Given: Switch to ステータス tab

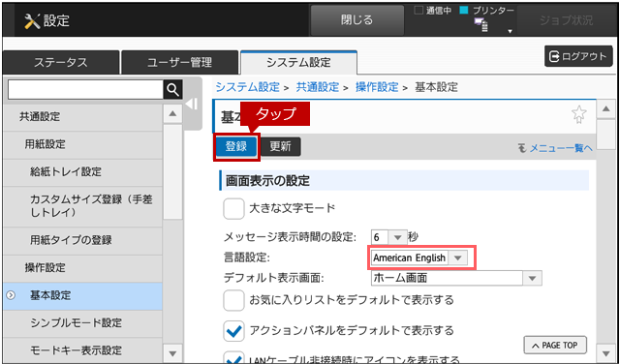Looking at the screenshot, I should pos(61,63).
